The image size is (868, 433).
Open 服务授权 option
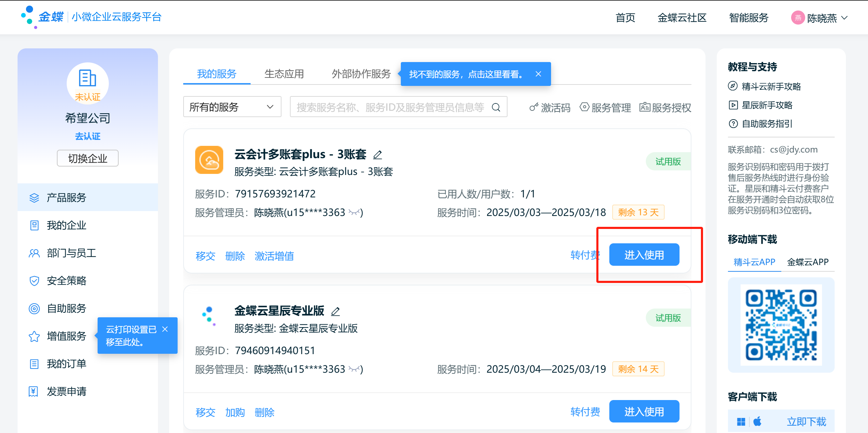click(665, 107)
